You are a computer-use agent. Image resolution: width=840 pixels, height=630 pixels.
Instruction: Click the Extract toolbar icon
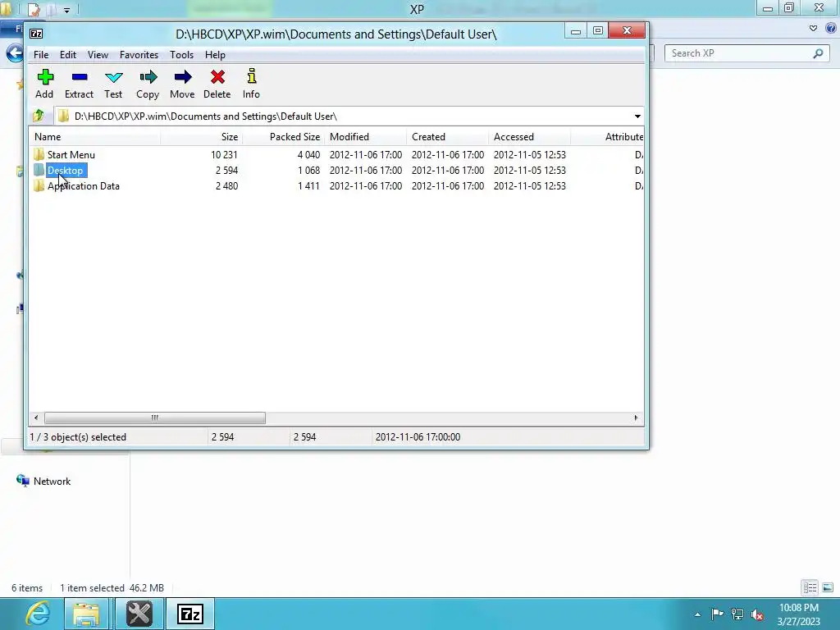coord(80,77)
